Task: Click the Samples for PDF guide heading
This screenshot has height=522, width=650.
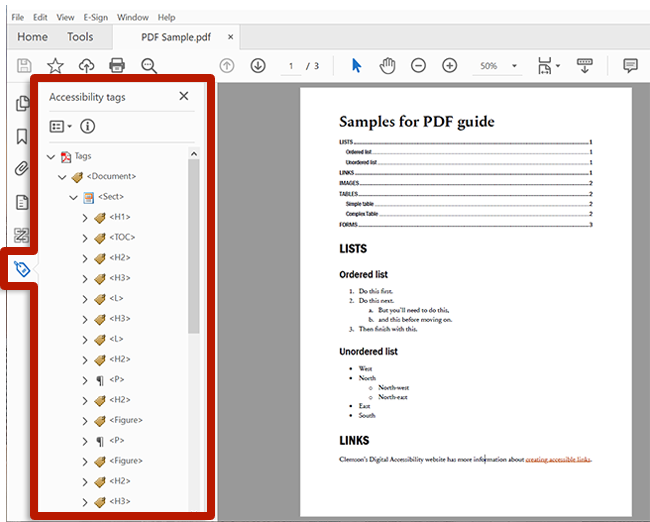Action: [x=417, y=122]
